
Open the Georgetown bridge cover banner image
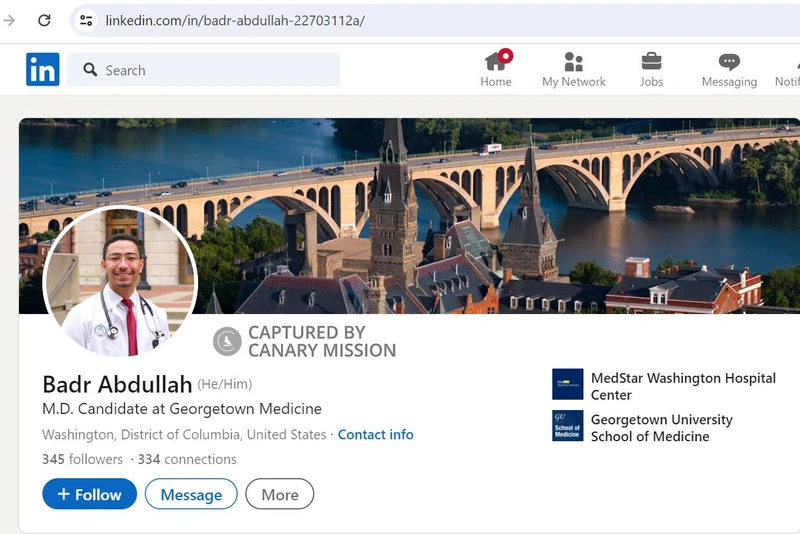coord(409,216)
